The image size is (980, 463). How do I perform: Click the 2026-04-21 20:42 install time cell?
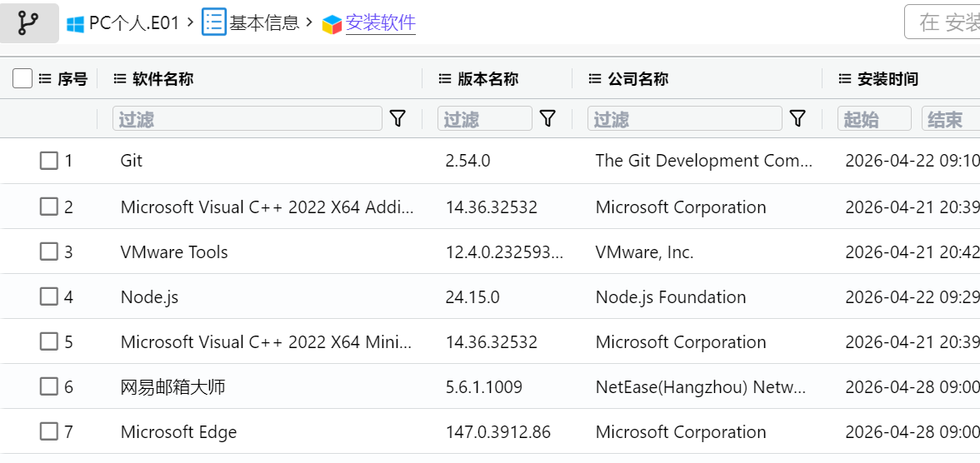pos(912,251)
